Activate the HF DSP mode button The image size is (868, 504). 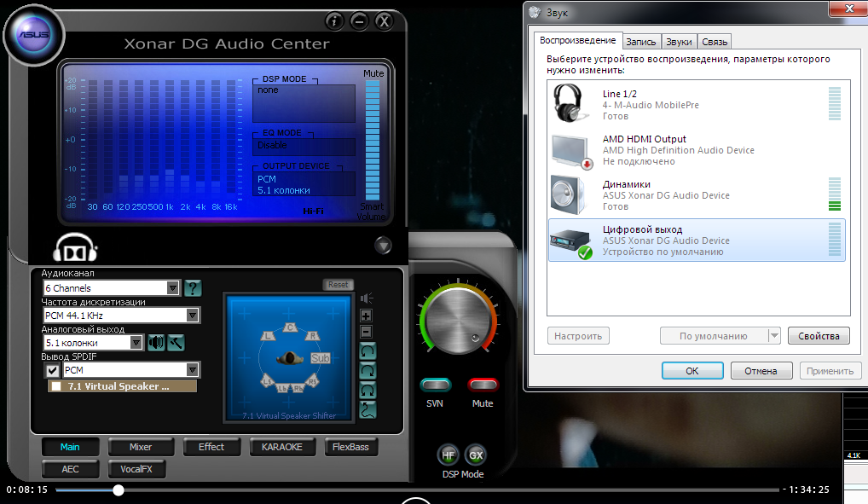tap(448, 455)
